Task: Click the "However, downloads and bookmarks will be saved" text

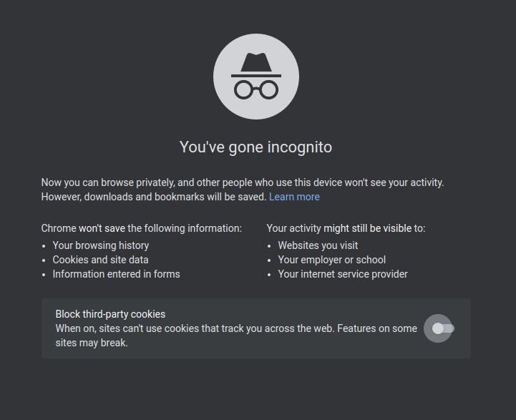Action: (x=153, y=197)
